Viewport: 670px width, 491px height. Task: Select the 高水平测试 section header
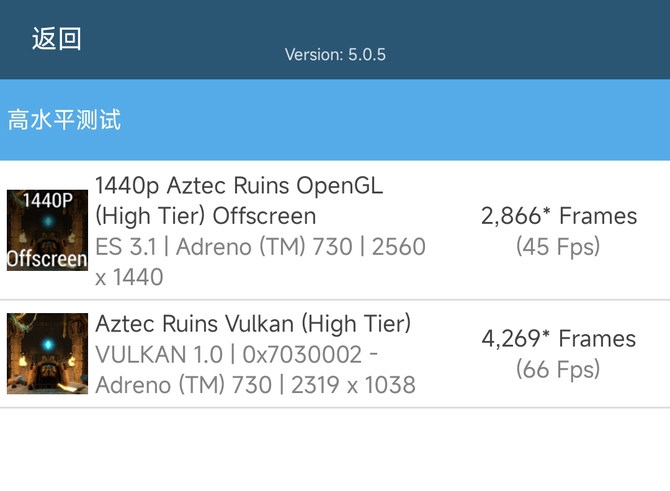pyautogui.click(x=64, y=120)
